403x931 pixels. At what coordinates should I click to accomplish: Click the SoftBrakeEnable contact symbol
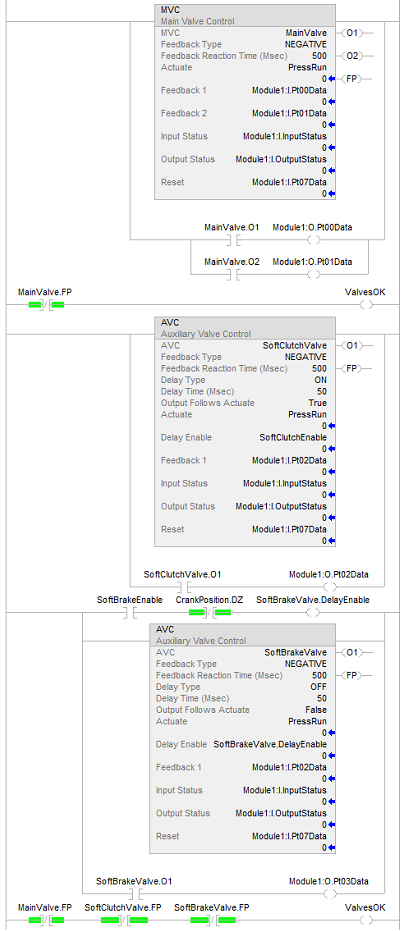(x=129, y=613)
